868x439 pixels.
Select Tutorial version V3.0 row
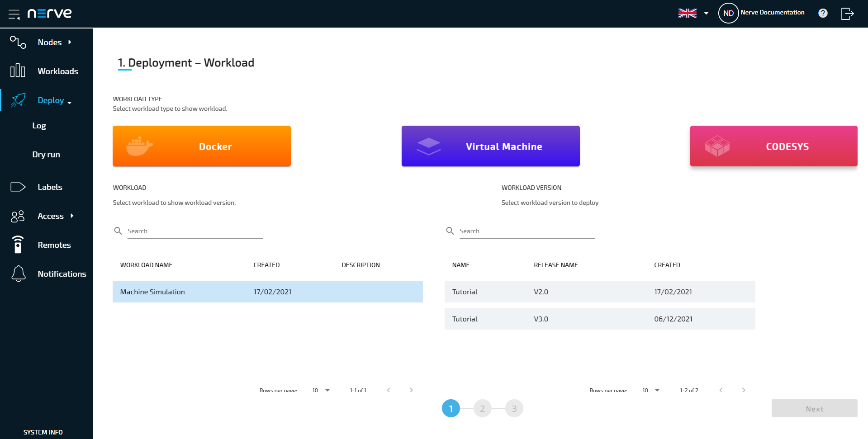coord(599,319)
